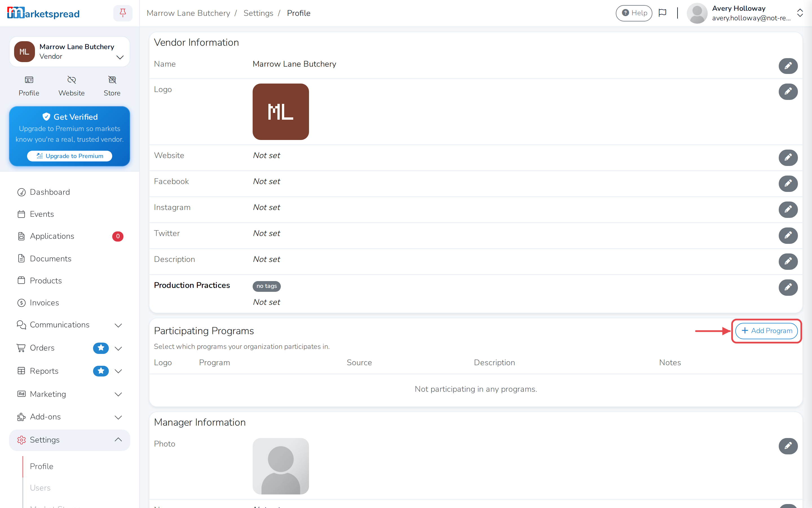
Task: Click the Reports premium star badge
Action: tap(101, 371)
